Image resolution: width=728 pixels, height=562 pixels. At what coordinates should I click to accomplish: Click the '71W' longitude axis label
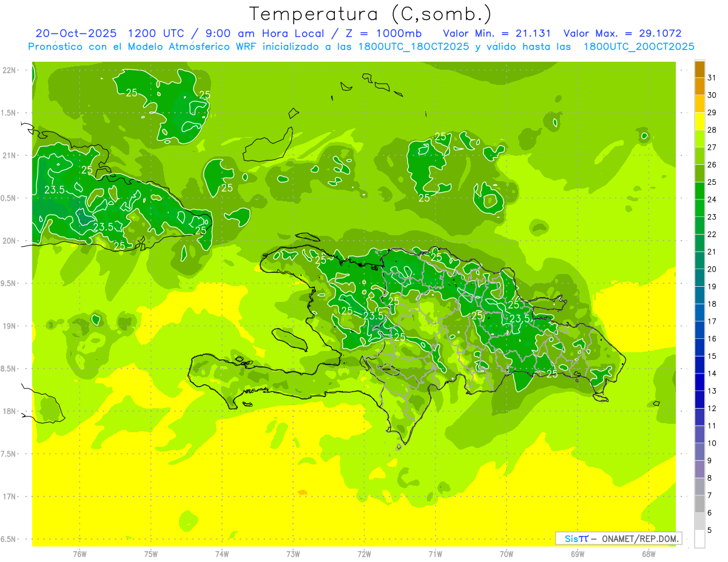pos(435,554)
